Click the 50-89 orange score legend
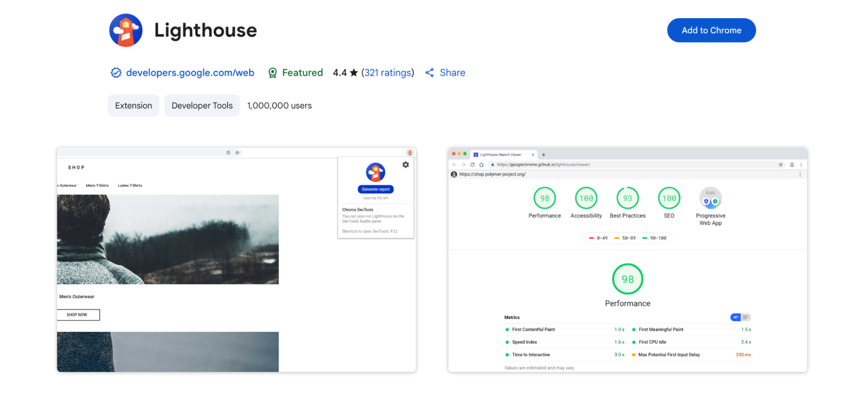868x412 pixels. coord(625,238)
